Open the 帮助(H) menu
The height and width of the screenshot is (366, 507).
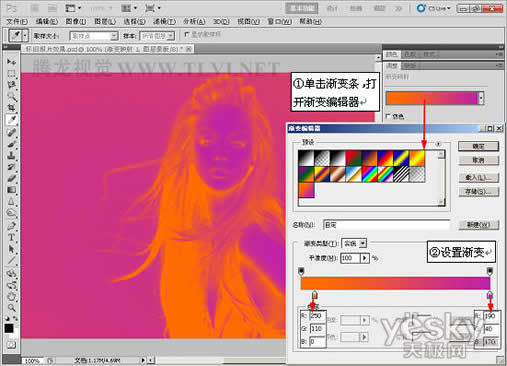[310, 22]
